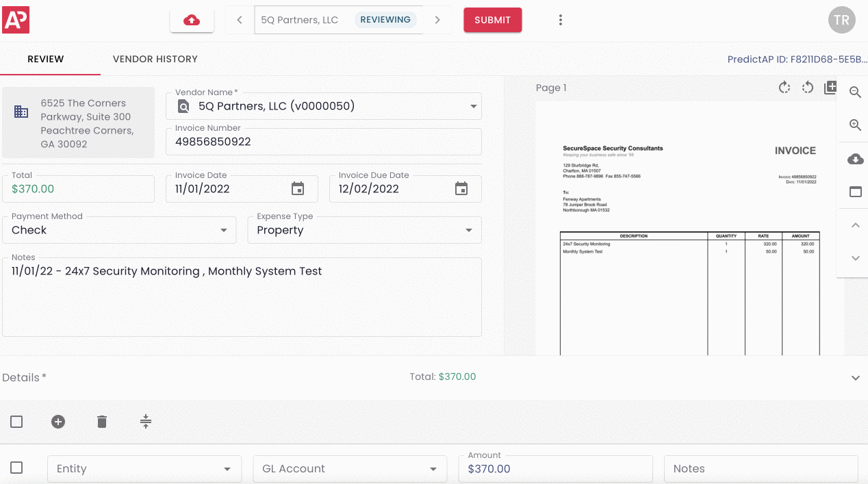
Task: Switch to the Vendor History tab
Action: 155,59
